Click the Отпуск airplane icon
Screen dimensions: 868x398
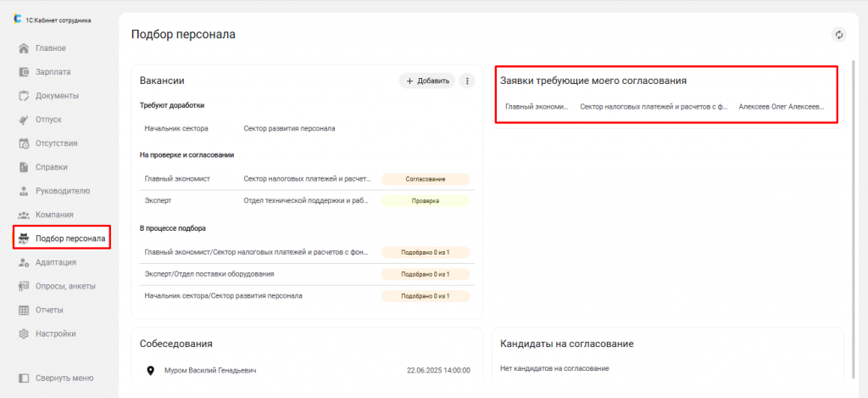[25, 120]
